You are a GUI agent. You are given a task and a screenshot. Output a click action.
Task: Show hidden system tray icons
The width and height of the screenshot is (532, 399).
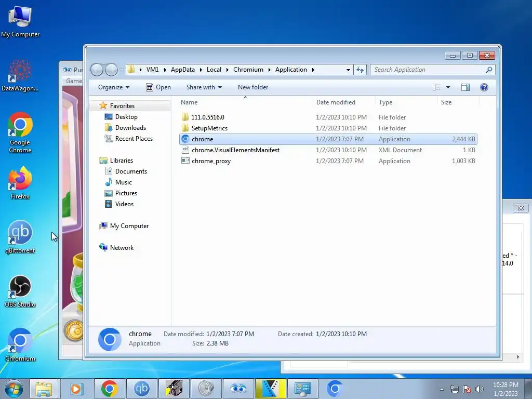click(442, 389)
